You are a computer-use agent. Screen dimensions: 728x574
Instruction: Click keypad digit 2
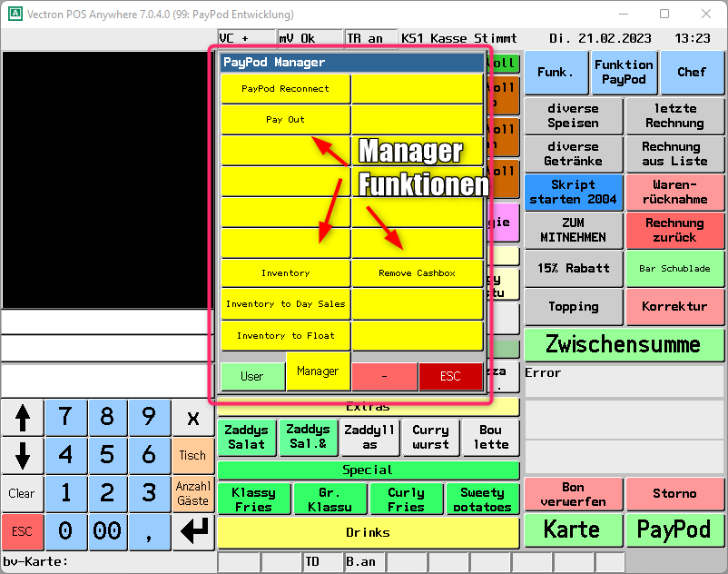click(x=107, y=493)
